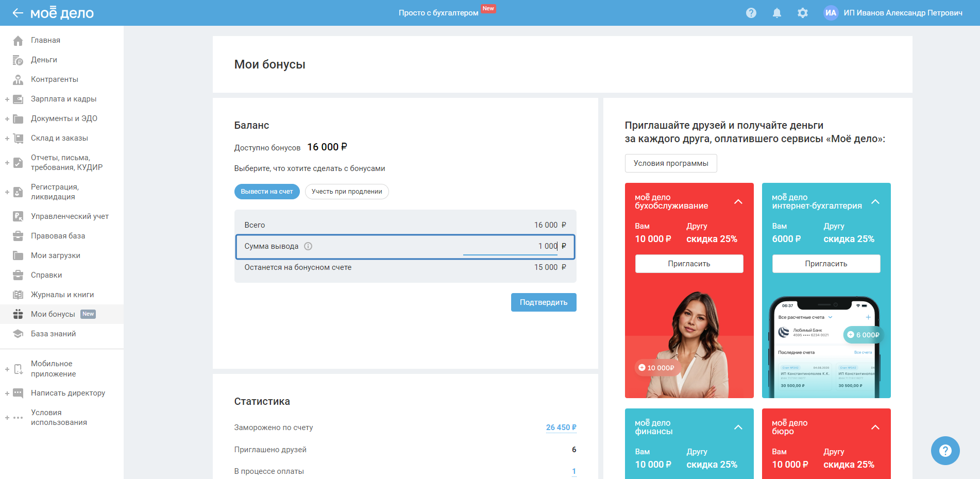Viewport: 980px width, 479px height.
Task: Expand the Условия использования section
Action: tap(7, 418)
